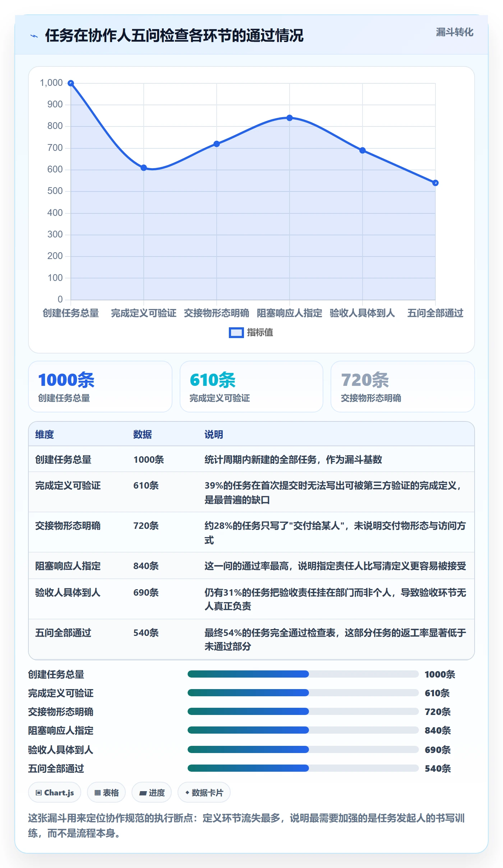The image size is (503, 868).
Task: Click the 540条 cell in table
Action: click(146, 633)
